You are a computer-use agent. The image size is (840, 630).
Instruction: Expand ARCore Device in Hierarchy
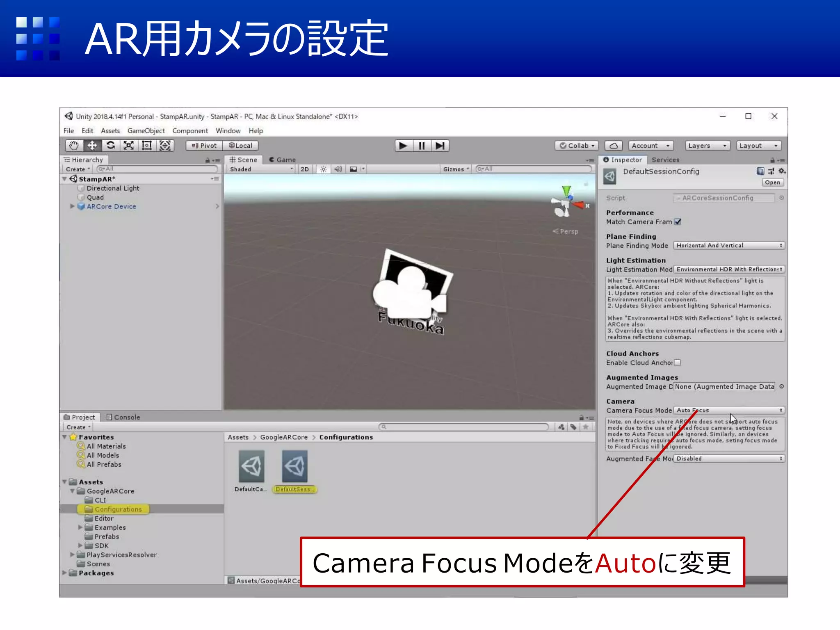[72, 206]
